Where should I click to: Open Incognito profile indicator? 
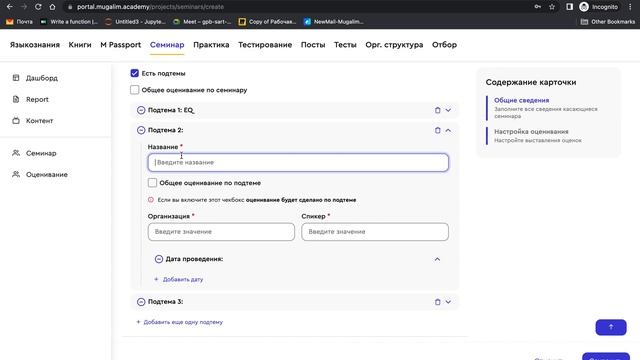(599, 7)
